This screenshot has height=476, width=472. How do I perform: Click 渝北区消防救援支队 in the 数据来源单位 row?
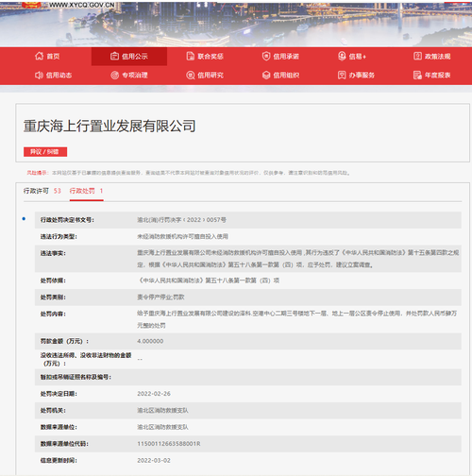pyautogui.click(x=162, y=427)
